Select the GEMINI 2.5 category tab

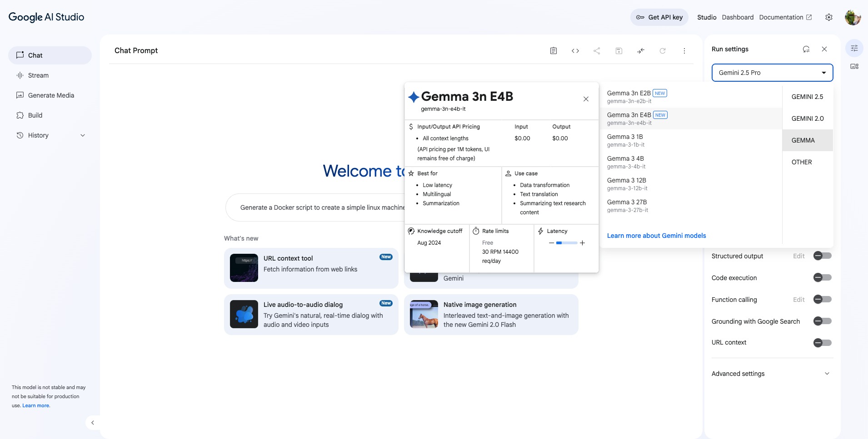tap(808, 97)
